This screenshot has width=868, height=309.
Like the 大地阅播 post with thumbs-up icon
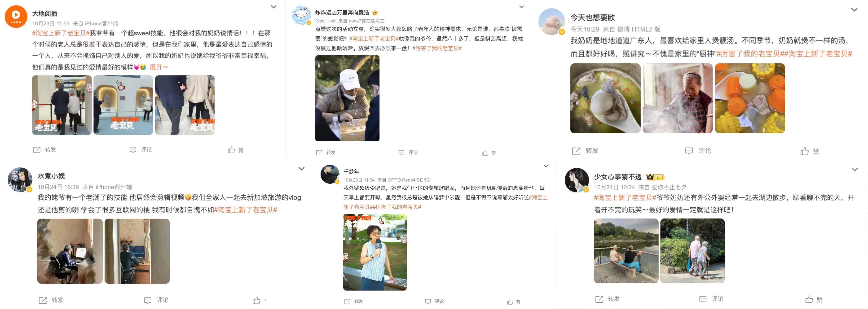[235, 150]
